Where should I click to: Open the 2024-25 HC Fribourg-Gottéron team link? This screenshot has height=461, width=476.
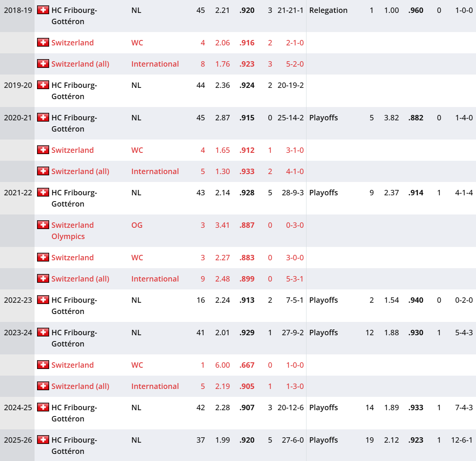point(75,413)
